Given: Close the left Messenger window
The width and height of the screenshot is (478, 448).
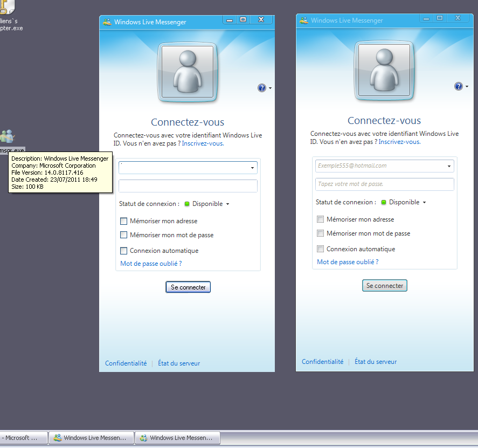Looking at the screenshot, I should coord(261,20).
